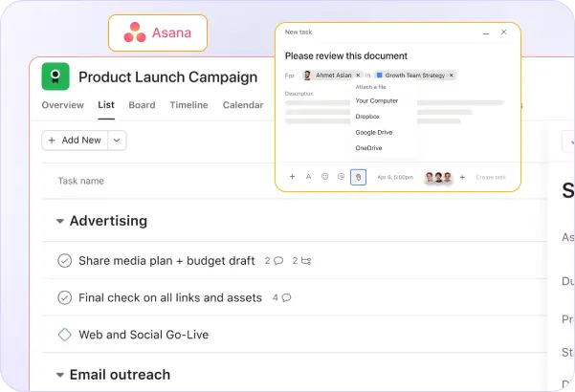Mark Share media plan + budget draft complete
Viewport: 575px width, 392px height.
click(64, 261)
